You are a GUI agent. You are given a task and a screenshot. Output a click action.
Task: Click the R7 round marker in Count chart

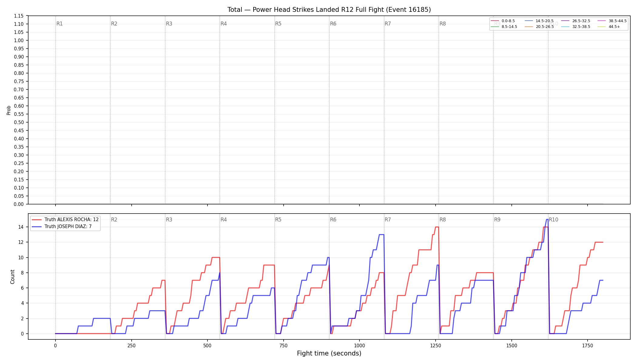coord(388,220)
